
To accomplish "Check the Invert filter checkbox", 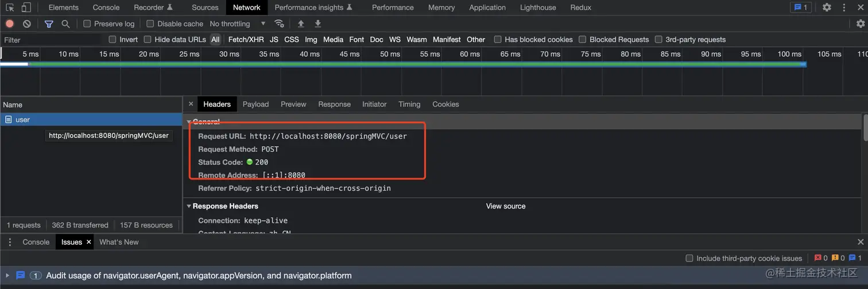I will tap(113, 40).
